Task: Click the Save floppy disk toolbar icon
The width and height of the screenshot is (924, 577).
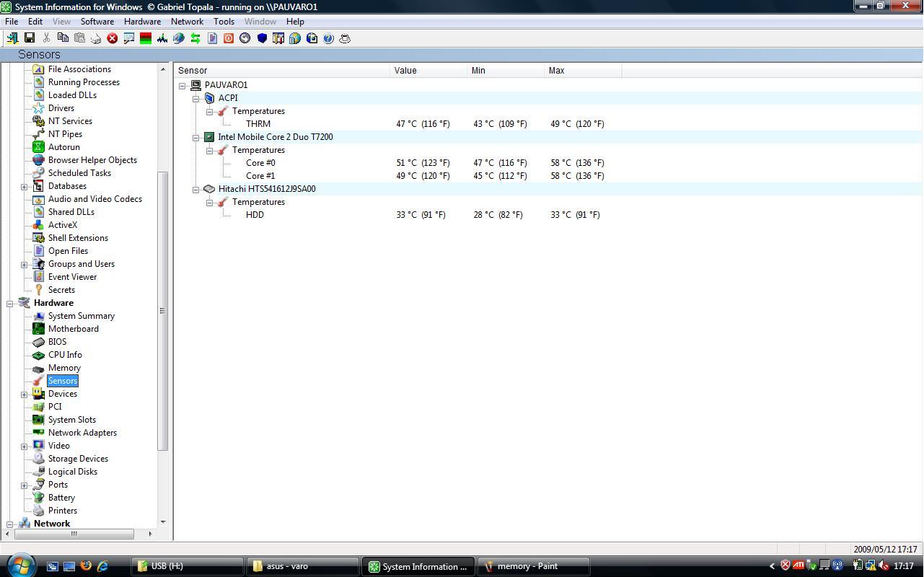Action: [30, 38]
